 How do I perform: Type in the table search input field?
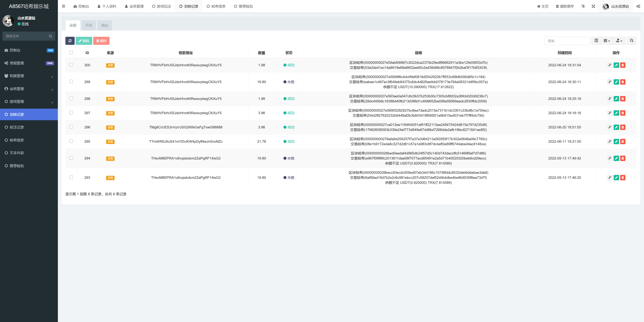(x=568, y=40)
